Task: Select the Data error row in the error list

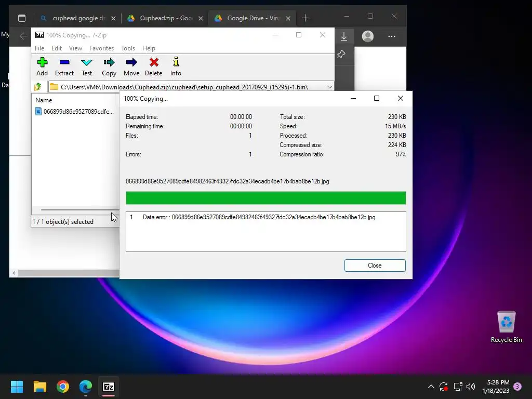Action: tap(265, 217)
